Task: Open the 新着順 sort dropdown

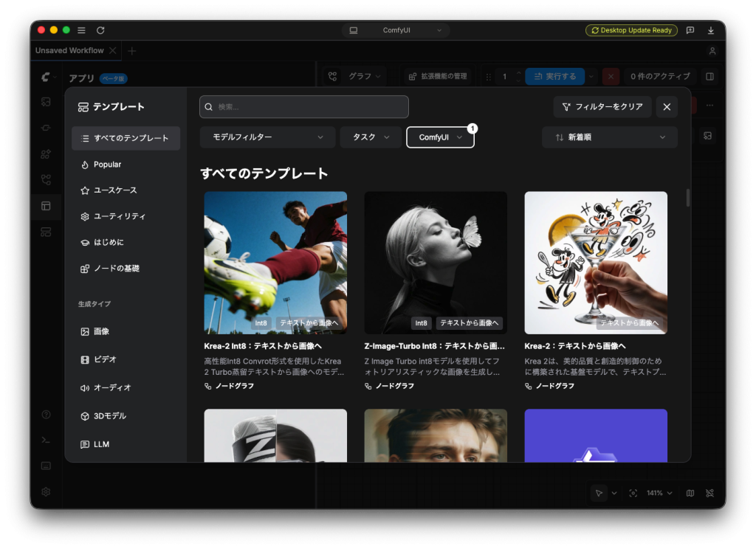Action: (x=609, y=137)
